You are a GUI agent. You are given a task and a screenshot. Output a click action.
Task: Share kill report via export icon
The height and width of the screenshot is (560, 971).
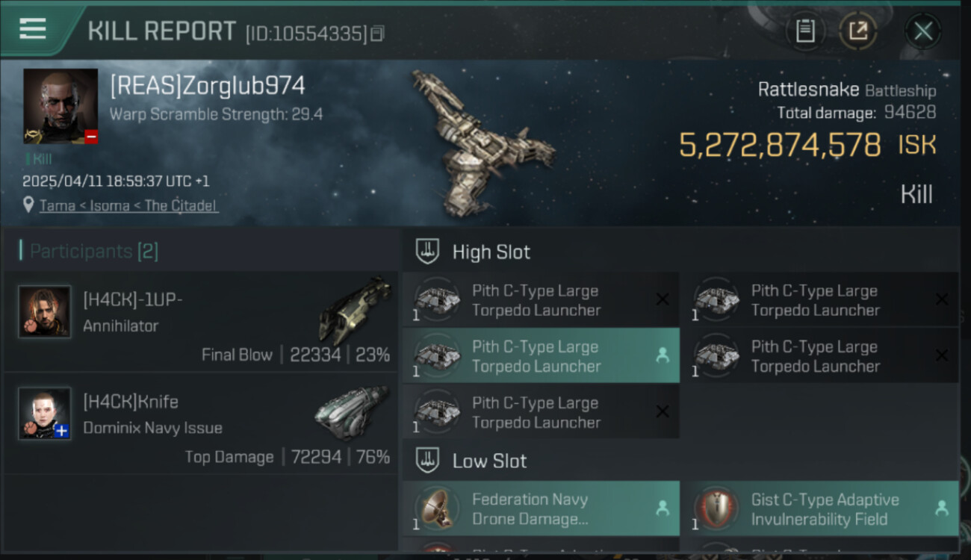858,31
